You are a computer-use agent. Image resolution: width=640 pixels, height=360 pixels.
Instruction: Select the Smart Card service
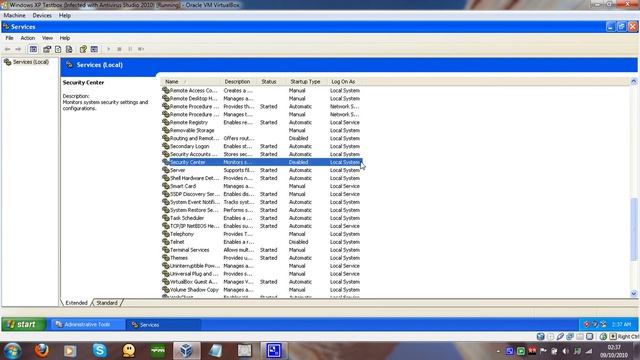tap(261, 186)
